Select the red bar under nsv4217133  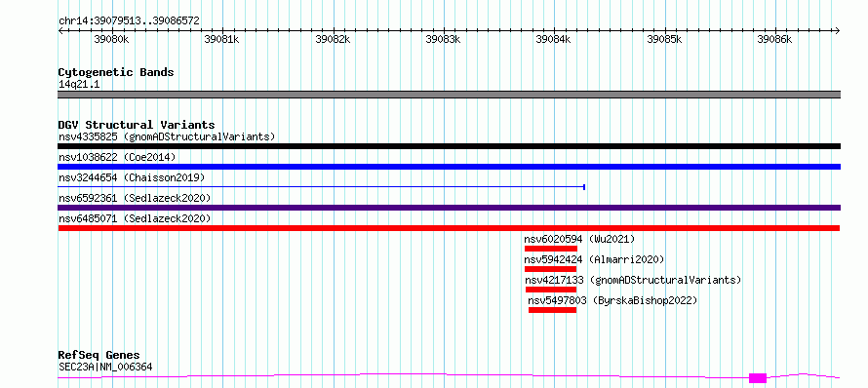click(x=551, y=290)
